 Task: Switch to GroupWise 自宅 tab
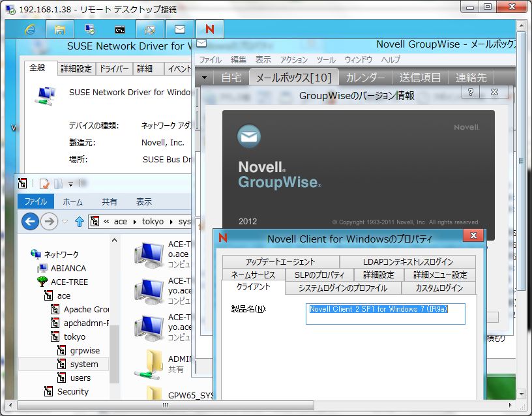pyautogui.click(x=231, y=78)
